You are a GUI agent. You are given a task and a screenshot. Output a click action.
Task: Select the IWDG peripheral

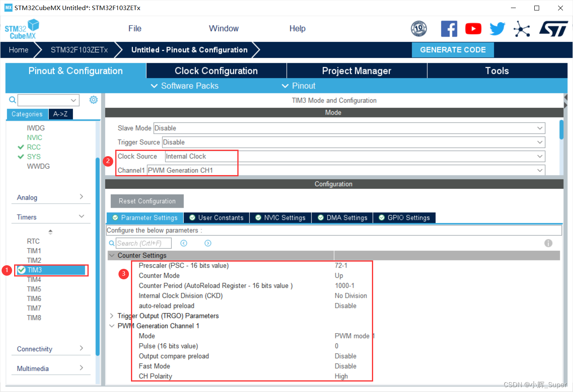pos(35,128)
